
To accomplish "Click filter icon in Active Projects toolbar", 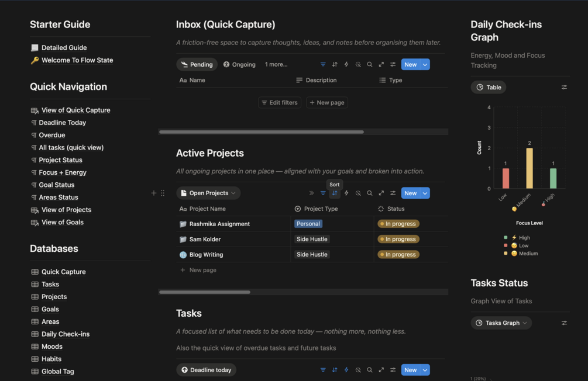I will tap(323, 193).
